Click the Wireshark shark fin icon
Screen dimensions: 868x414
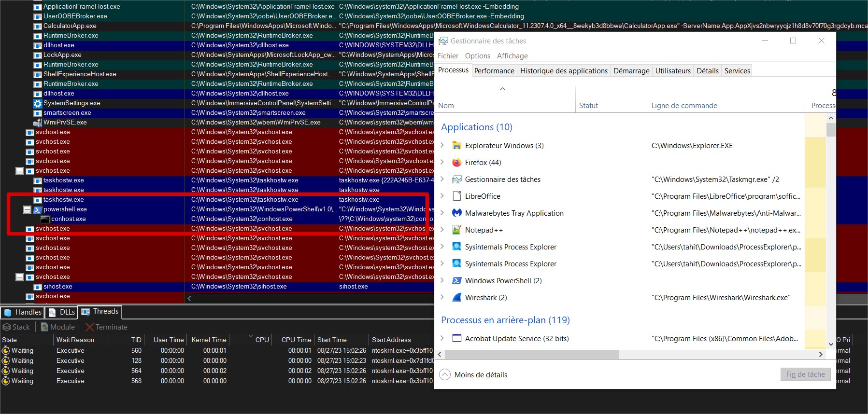coord(456,297)
